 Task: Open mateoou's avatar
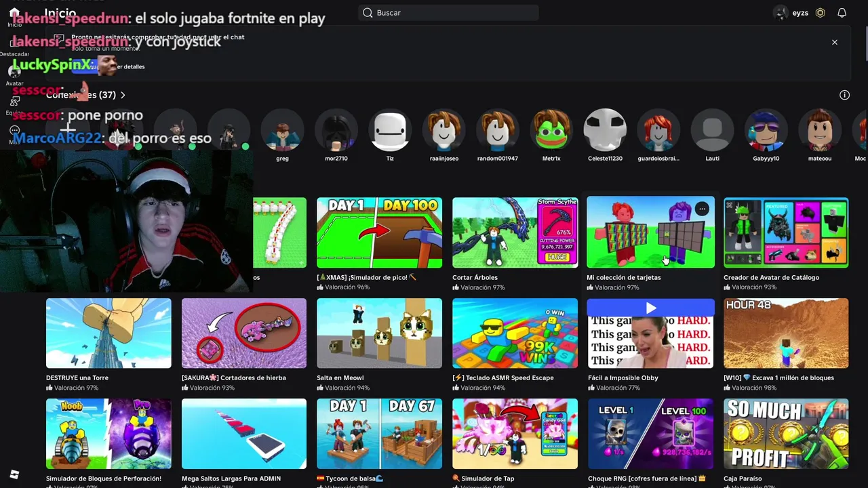(820, 130)
